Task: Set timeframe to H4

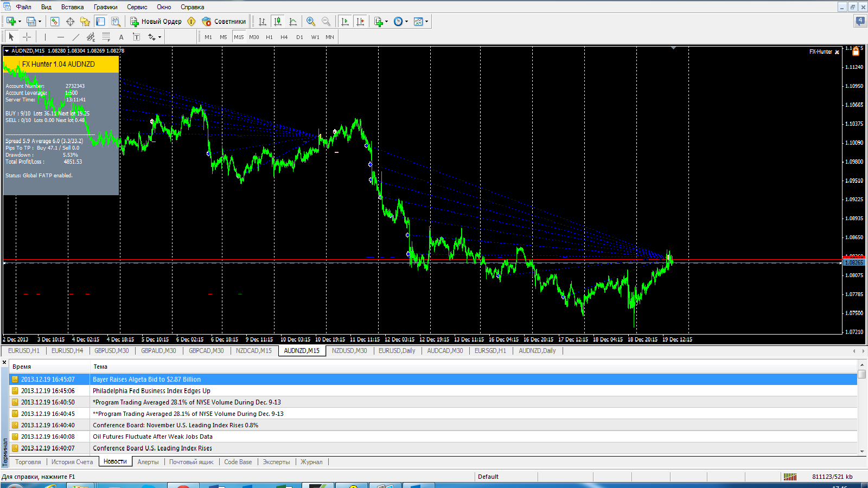Action: pos(284,37)
